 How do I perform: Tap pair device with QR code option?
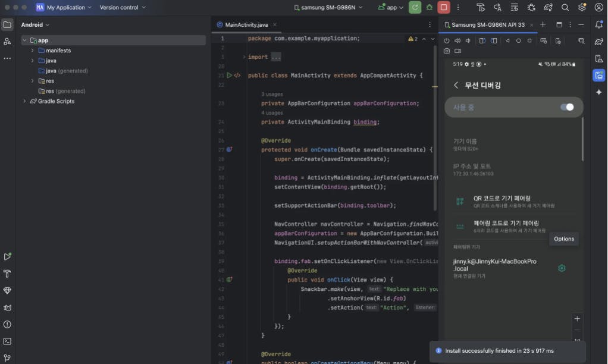click(513, 201)
